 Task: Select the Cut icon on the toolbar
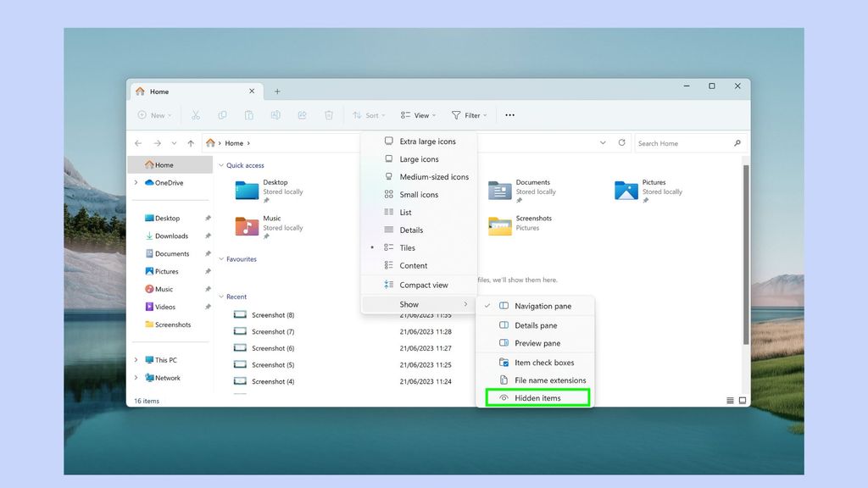click(196, 115)
